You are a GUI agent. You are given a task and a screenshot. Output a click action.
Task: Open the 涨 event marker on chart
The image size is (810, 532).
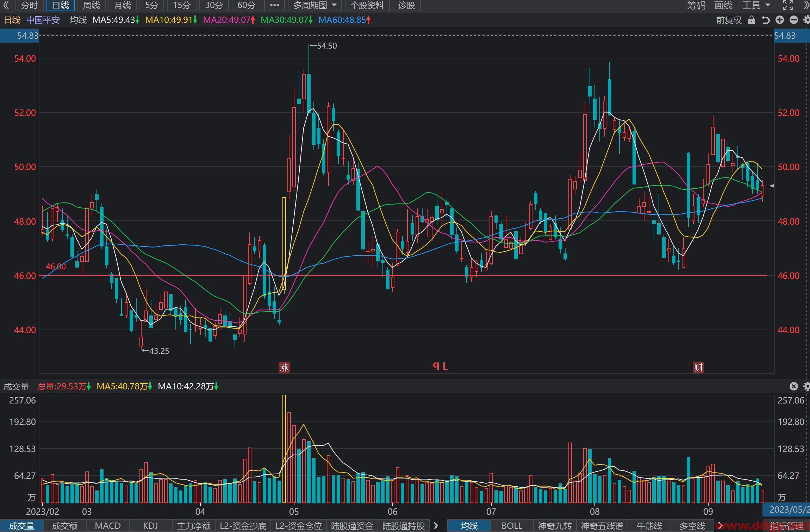point(284,367)
